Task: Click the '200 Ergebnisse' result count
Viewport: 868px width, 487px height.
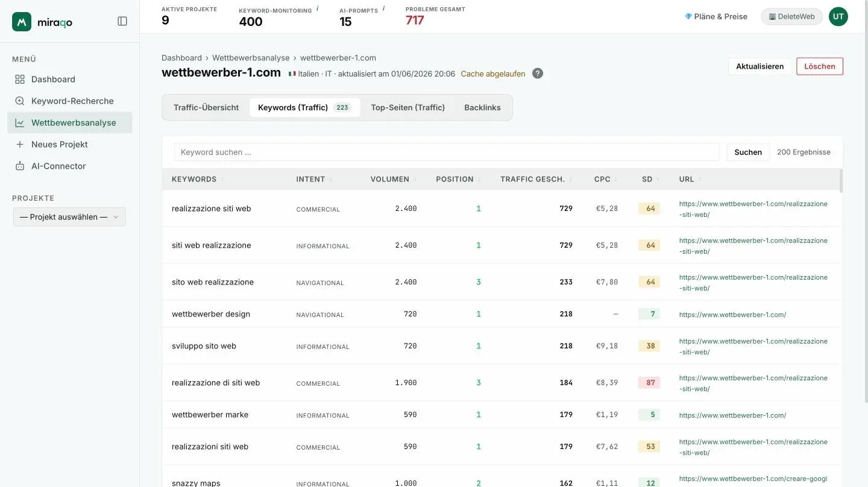Action: click(x=804, y=152)
